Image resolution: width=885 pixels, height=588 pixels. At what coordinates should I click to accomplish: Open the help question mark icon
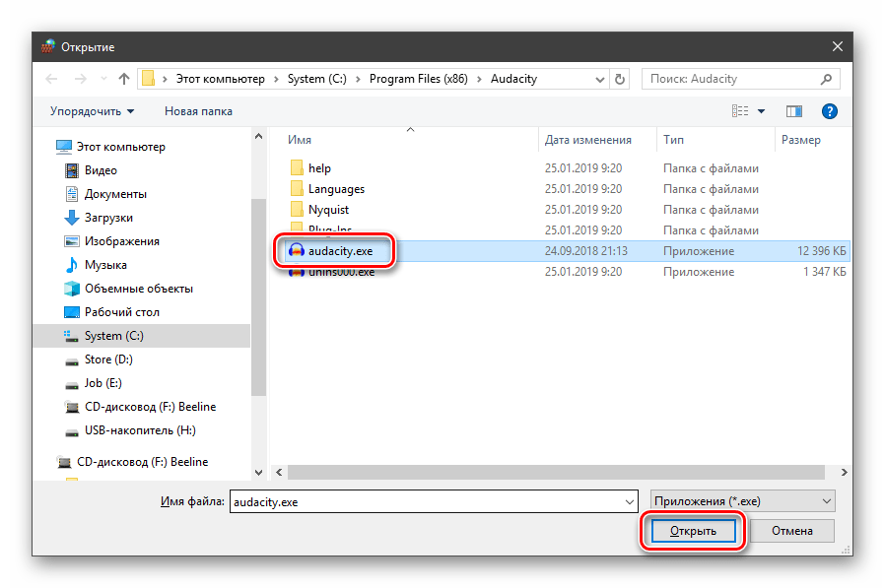830,111
